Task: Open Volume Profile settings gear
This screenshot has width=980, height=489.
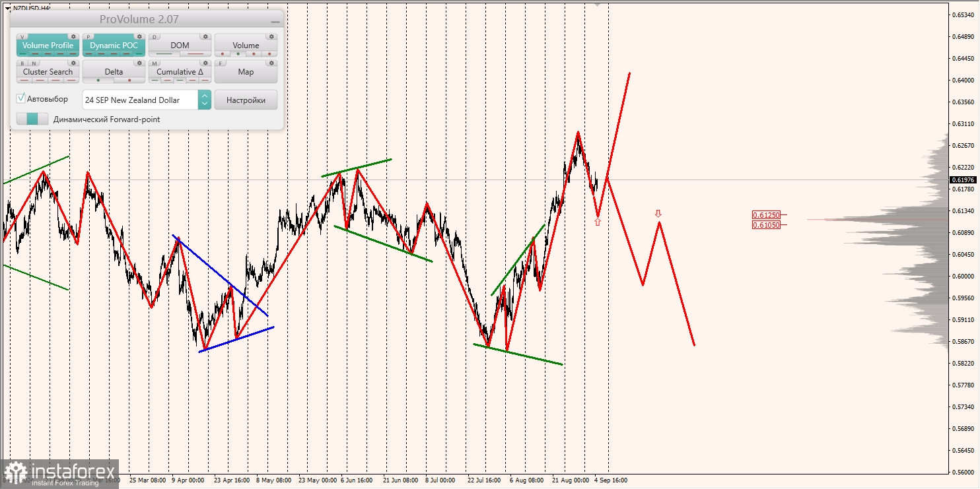Action: (73, 36)
